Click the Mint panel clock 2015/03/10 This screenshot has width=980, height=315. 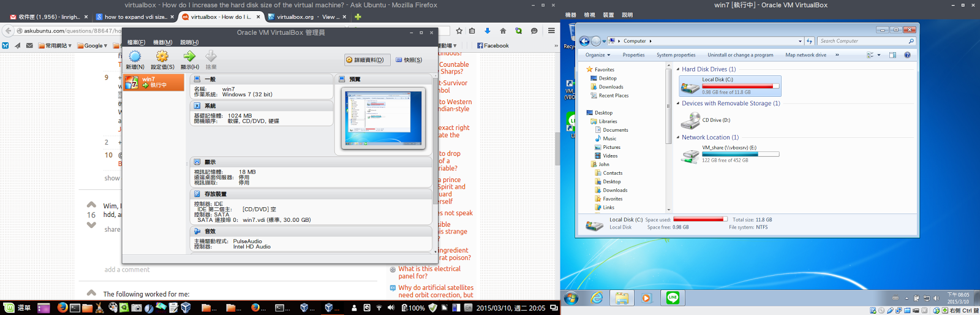(511, 308)
